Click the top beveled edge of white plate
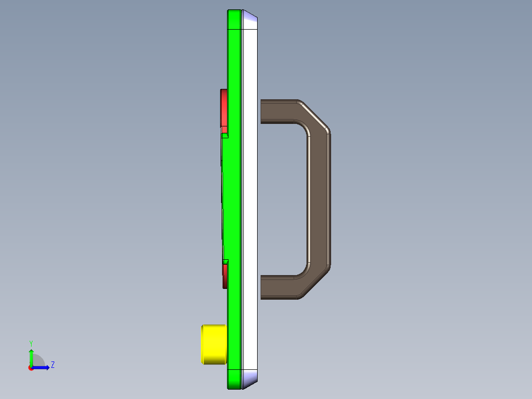This screenshot has height=399, width=532. (250, 19)
